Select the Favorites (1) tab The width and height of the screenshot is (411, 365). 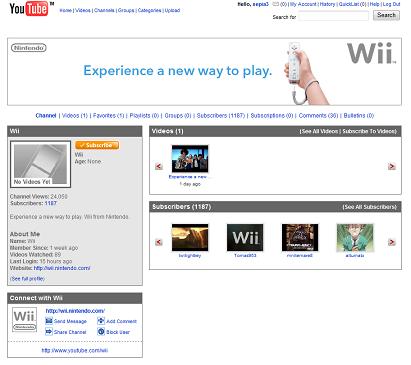[108, 116]
